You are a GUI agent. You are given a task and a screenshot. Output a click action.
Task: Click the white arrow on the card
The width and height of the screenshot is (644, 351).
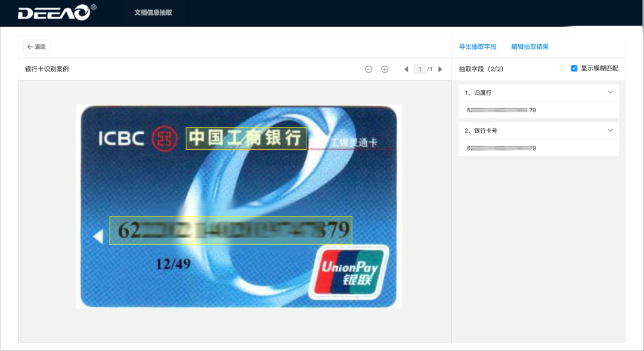tap(98, 236)
